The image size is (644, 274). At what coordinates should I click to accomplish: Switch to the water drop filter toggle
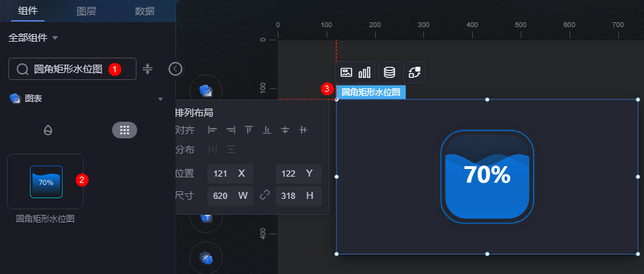[x=48, y=131]
